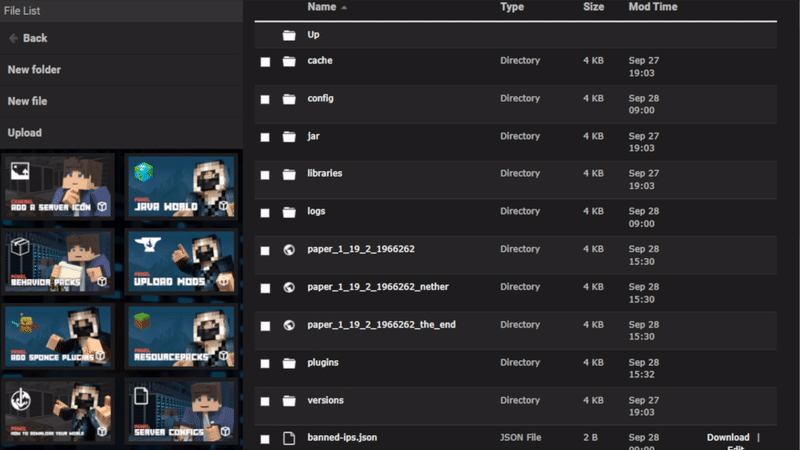The height and width of the screenshot is (450, 800).
Task: Click the folder icon beside plugins
Action: tap(289, 363)
